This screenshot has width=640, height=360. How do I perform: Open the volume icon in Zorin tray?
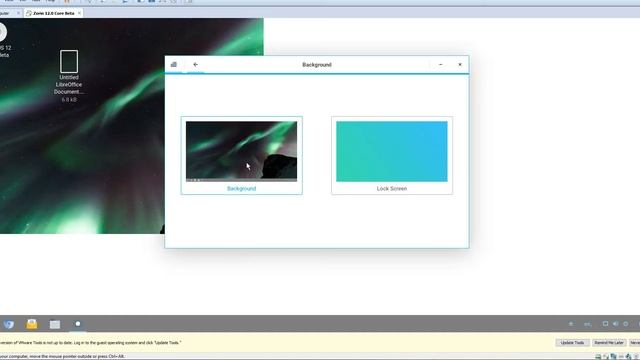[x=616, y=324]
